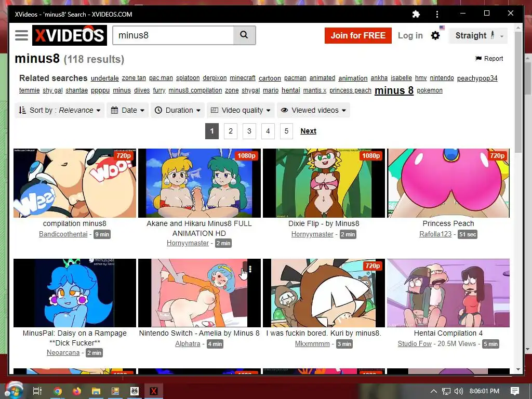Expand the Viewed videos dropdown
532x399 pixels.
[x=313, y=110]
